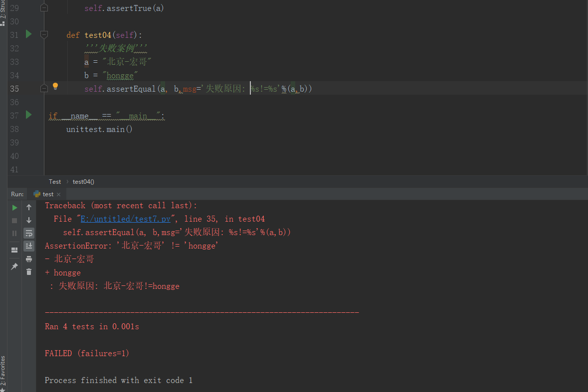Collapse the fold marker on line 29

pyautogui.click(x=44, y=8)
